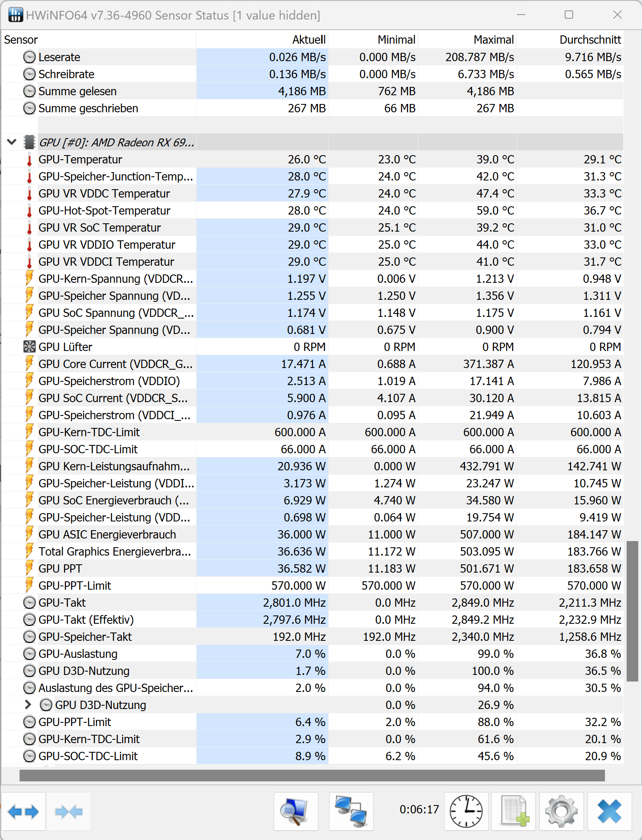This screenshot has height=840, width=642.
Task: Select GPU-Speicher-Junction-Temp... row
Action: coord(312,176)
